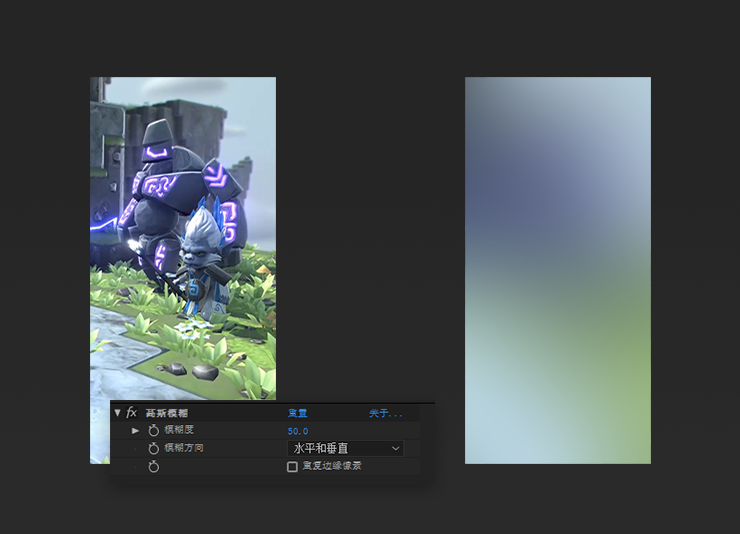The image size is (740, 534).
Task: Click the blurred result preview image
Action: pyautogui.click(x=558, y=270)
